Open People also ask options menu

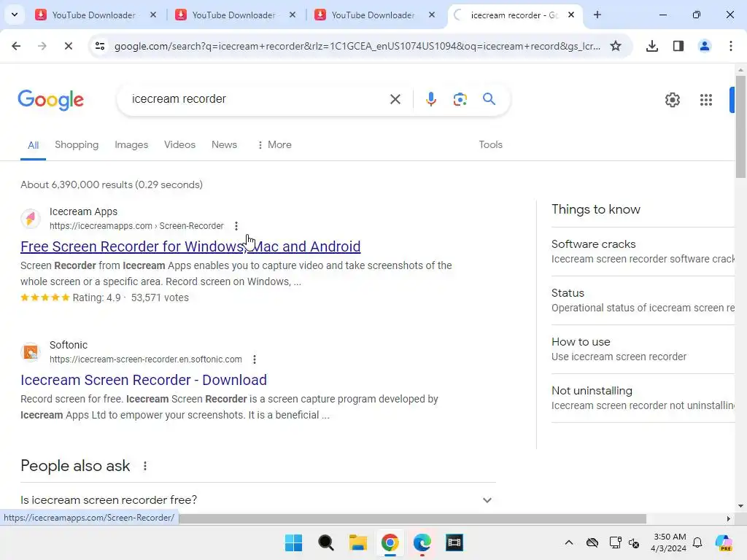(x=145, y=466)
